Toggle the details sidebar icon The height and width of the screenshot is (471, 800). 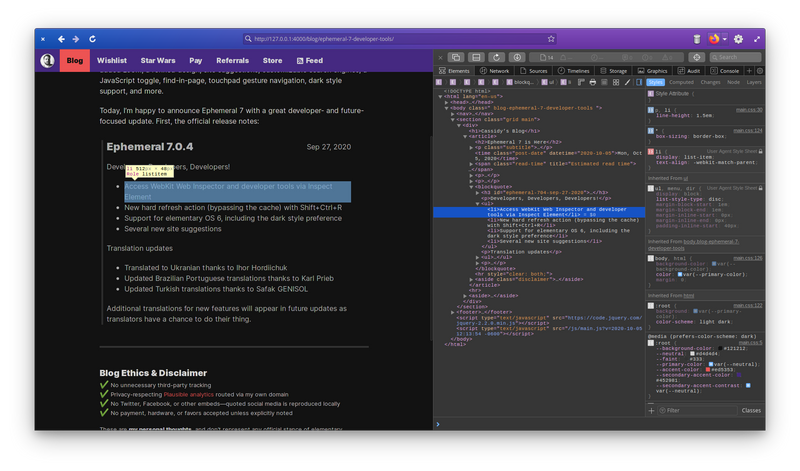point(639,82)
